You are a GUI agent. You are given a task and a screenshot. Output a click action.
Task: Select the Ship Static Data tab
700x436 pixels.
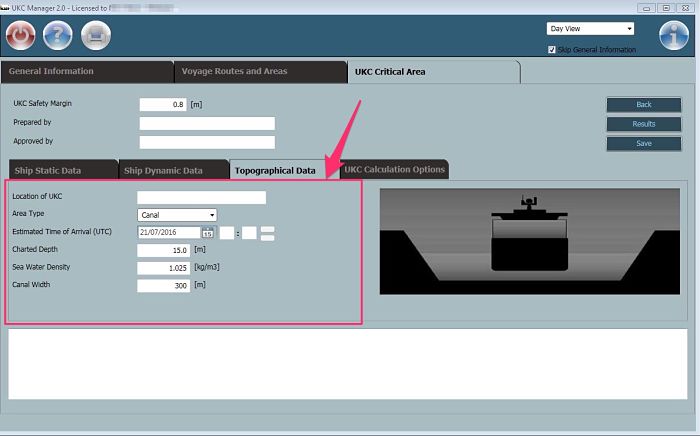[x=60, y=170]
